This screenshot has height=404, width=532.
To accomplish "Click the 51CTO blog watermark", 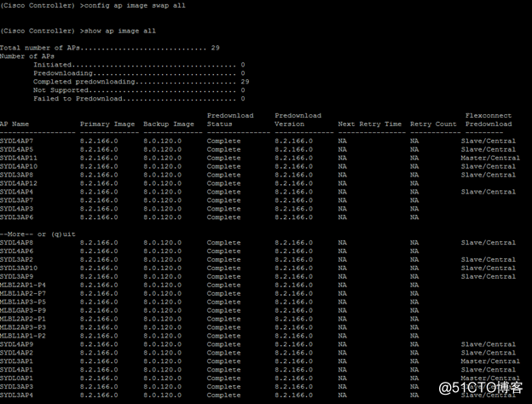I will tap(489, 388).
